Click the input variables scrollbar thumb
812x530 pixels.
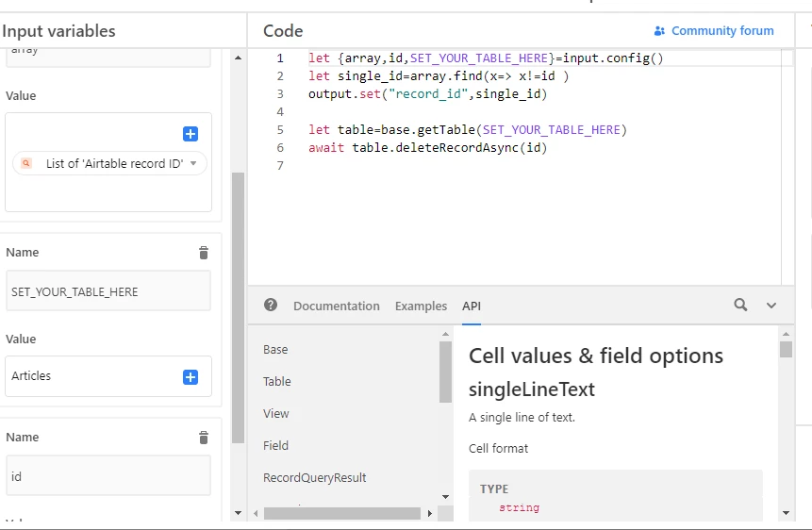coord(239,307)
